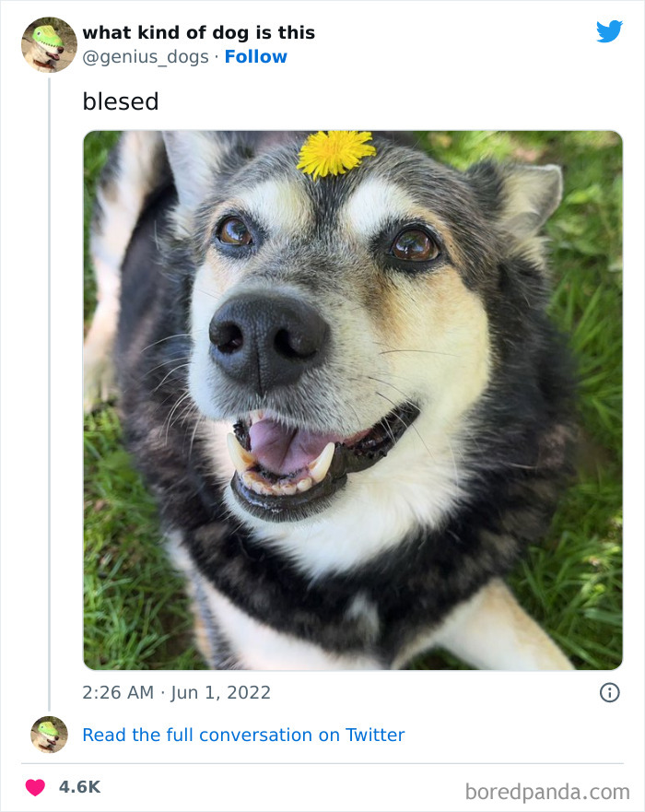Click the dinosaur-hat profile picture
Screen dimensions: 645x812
(x=48, y=44)
